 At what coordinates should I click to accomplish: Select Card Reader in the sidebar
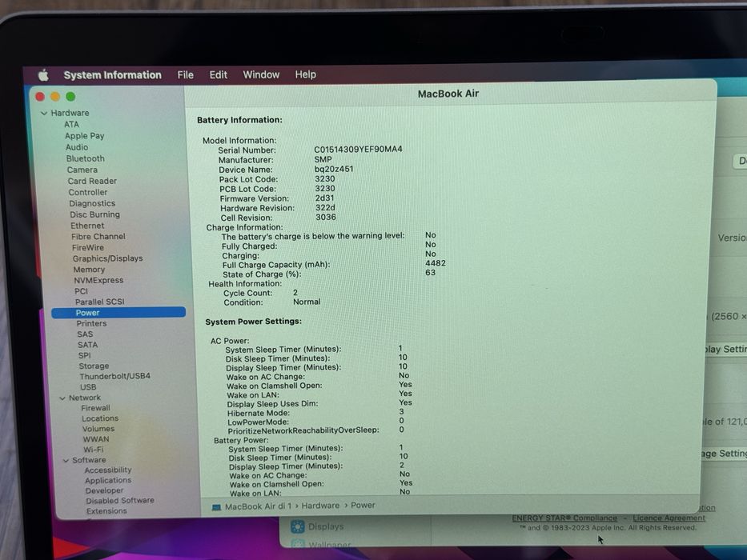[92, 181]
